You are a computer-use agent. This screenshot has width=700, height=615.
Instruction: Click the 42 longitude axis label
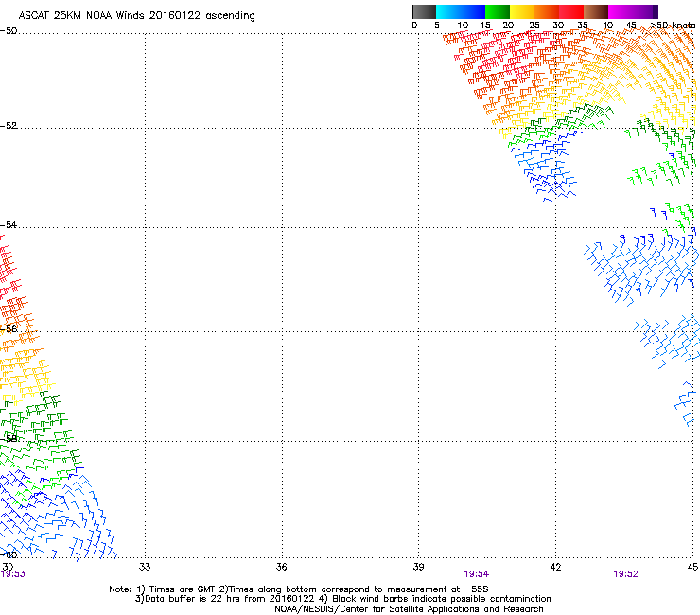click(555, 567)
